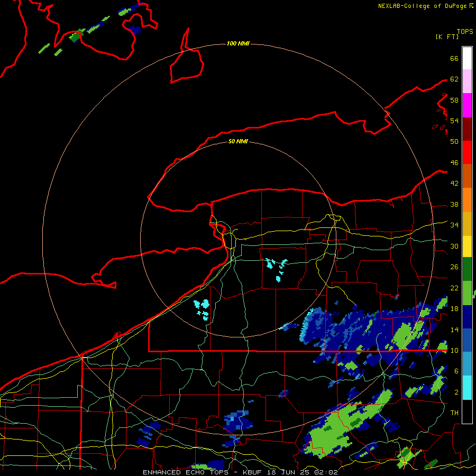Click the "42" legend value
The width and height of the screenshot is (476, 476).
[454, 184]
